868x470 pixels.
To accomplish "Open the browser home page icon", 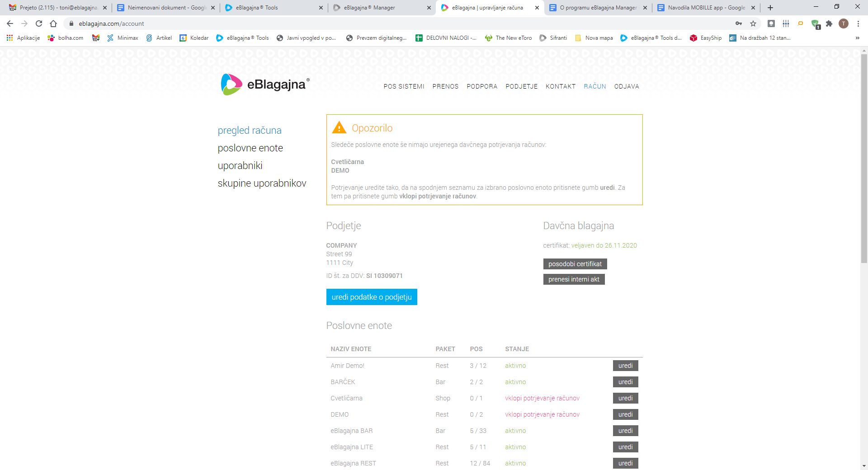I will point(53,23).
